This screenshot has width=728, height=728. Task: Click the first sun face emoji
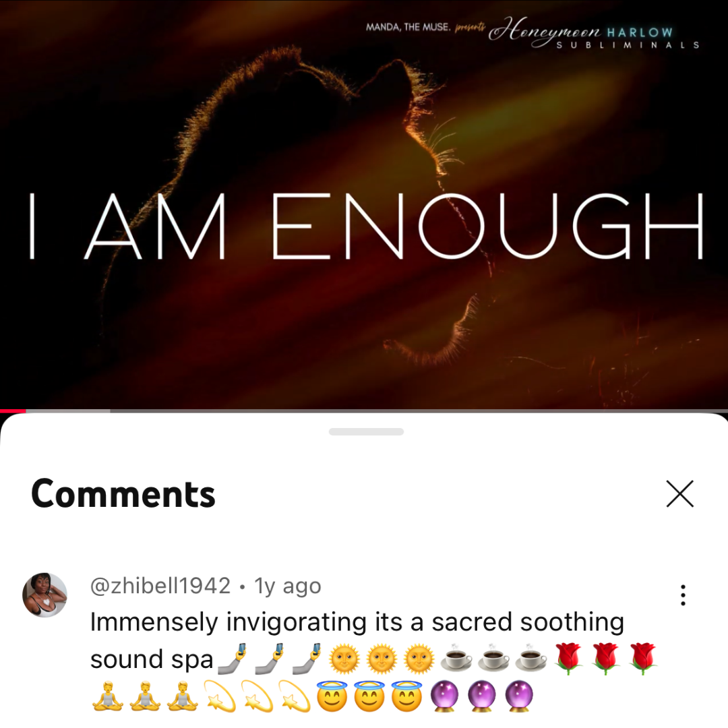coord(344,659)
